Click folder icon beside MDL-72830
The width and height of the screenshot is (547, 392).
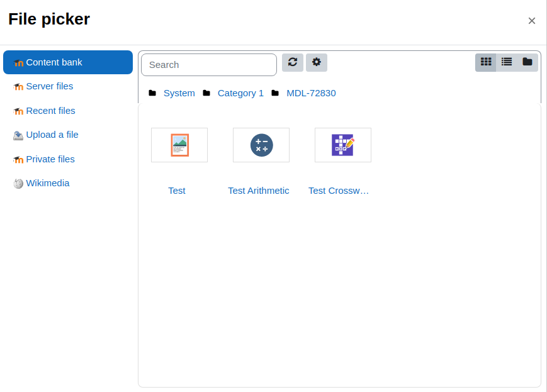point(275,93)
